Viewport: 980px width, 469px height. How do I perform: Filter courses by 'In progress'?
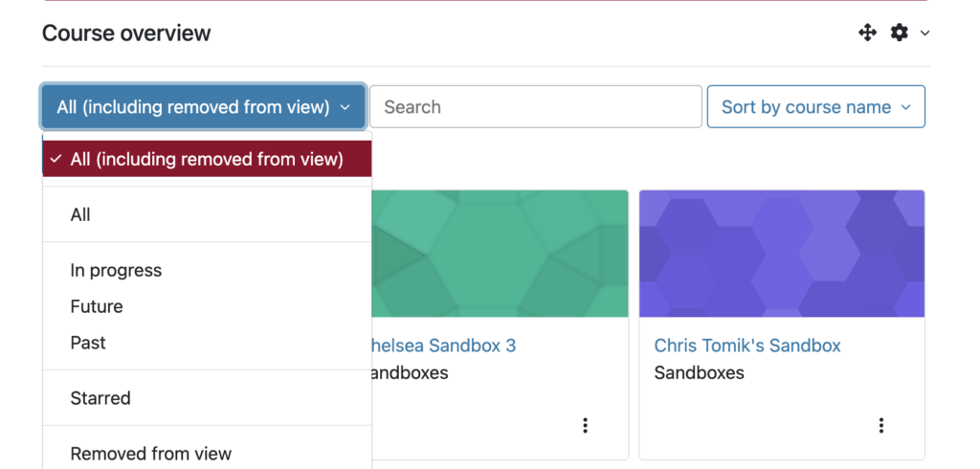pyautogui.click(x=116, y=270)
